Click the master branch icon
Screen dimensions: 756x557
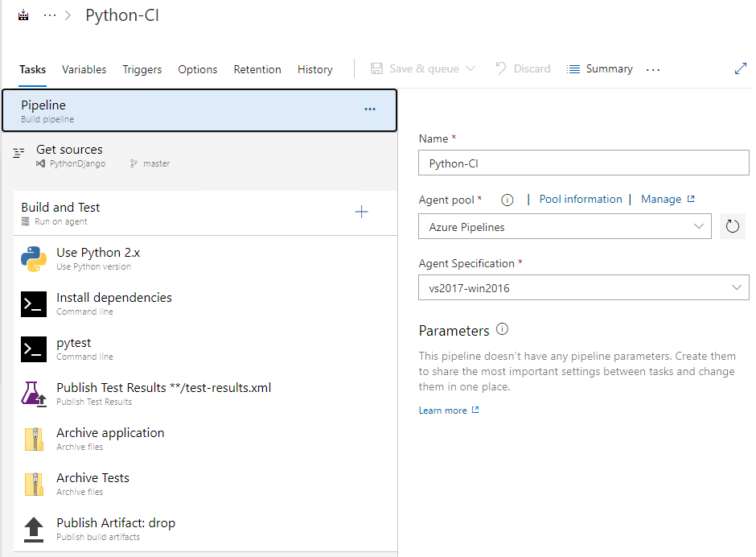pos(134,163)
